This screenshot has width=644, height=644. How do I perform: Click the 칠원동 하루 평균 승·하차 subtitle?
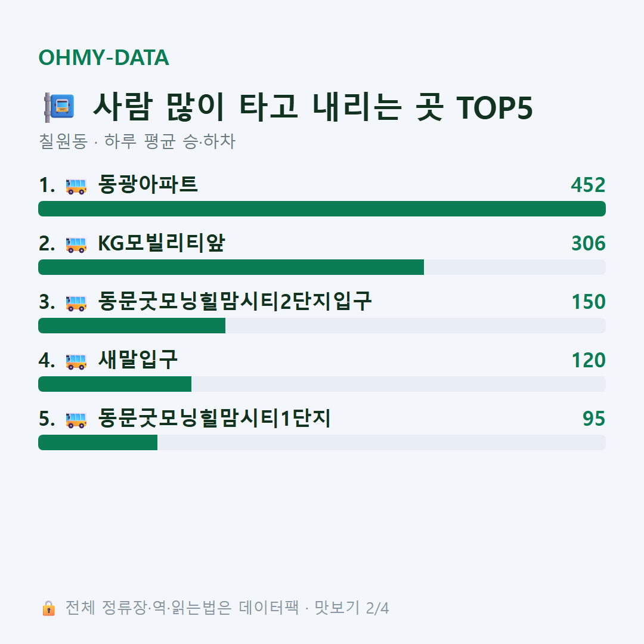click(x=137, y=141)
